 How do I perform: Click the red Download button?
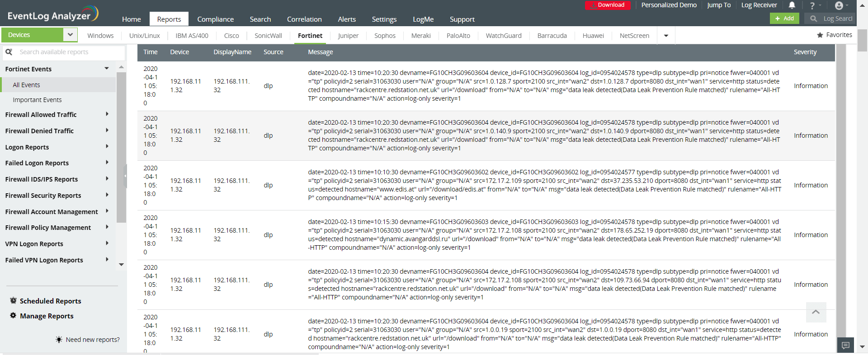click(x=608, y=5)
